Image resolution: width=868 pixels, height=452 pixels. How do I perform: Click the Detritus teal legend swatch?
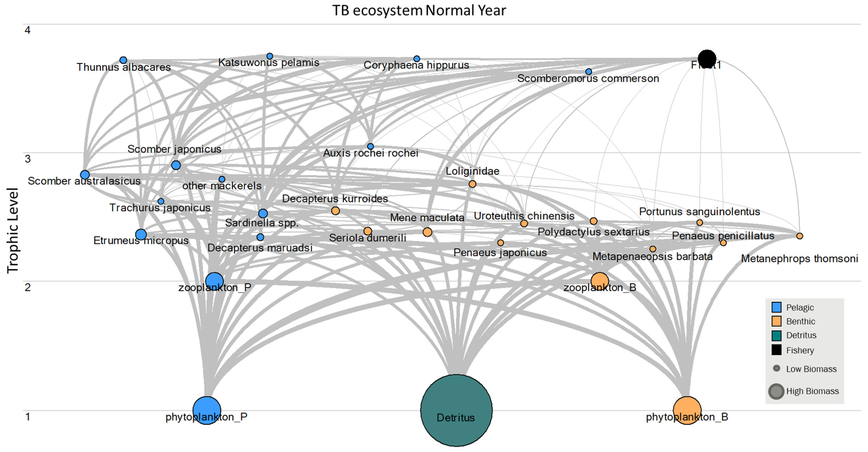pyautogui.click(x=776, y=335)
